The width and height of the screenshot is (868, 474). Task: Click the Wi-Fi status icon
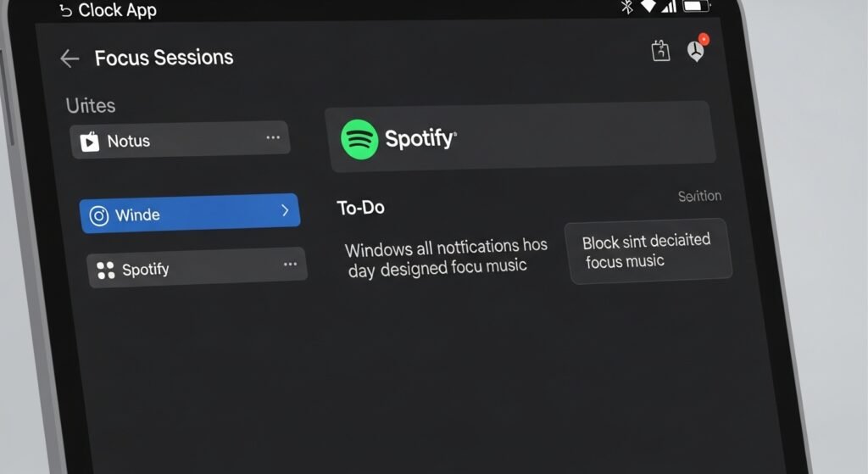(x=648, y=7)
